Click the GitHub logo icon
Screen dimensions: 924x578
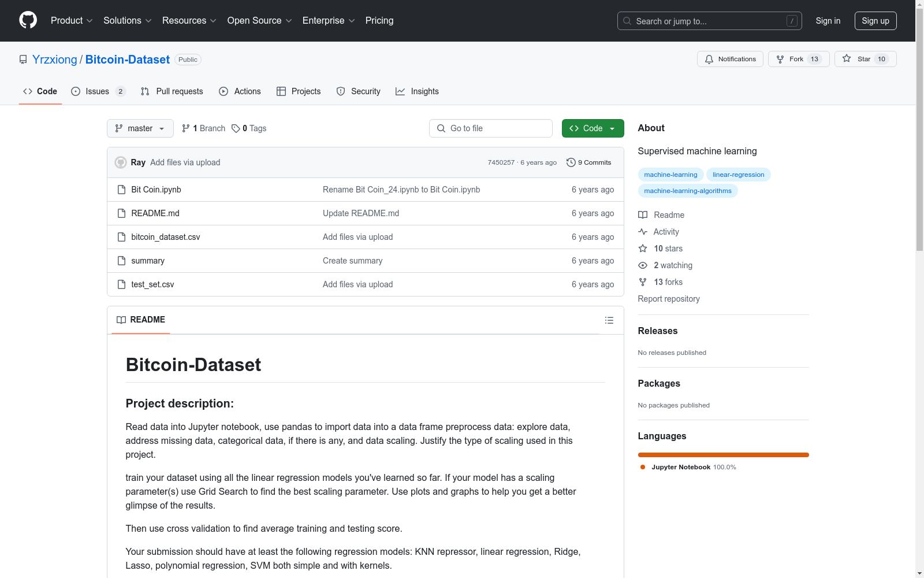click(28, 20)
